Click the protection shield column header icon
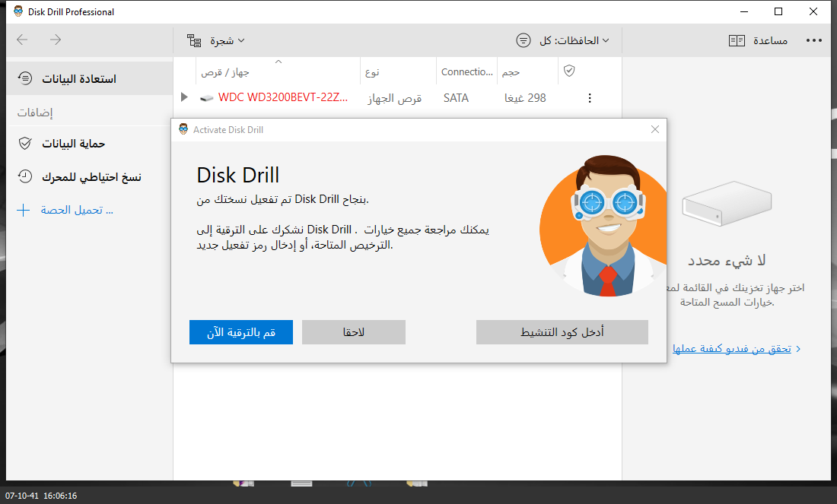The width and height of the screenshot is (837, 504). point(569,71)
